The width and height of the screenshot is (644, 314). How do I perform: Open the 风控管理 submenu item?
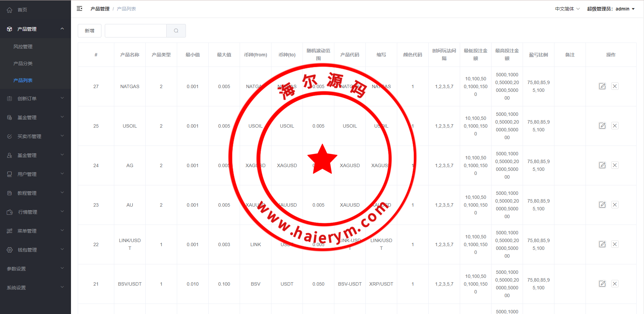[23, 47]
